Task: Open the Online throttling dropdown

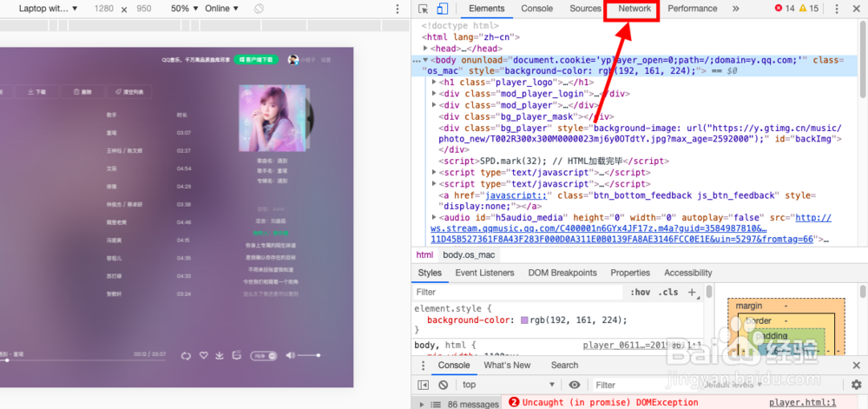Action: coord(221,9)
